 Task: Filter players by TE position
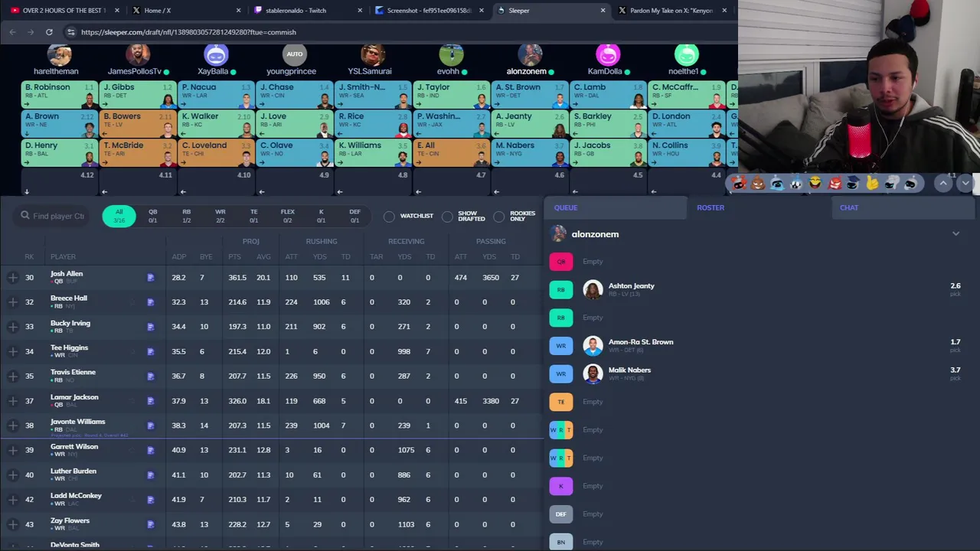click(x=253, y=217)
